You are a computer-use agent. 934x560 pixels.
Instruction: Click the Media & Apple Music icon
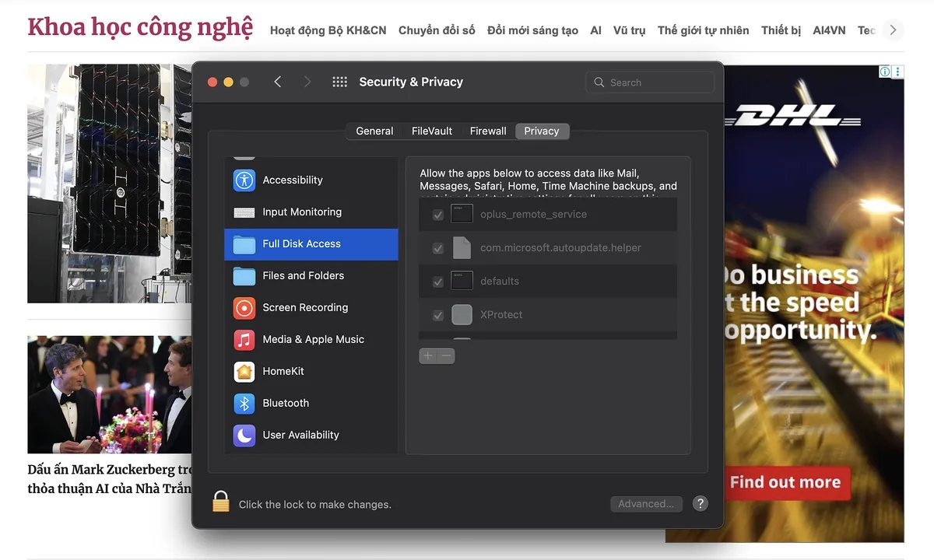244,340
